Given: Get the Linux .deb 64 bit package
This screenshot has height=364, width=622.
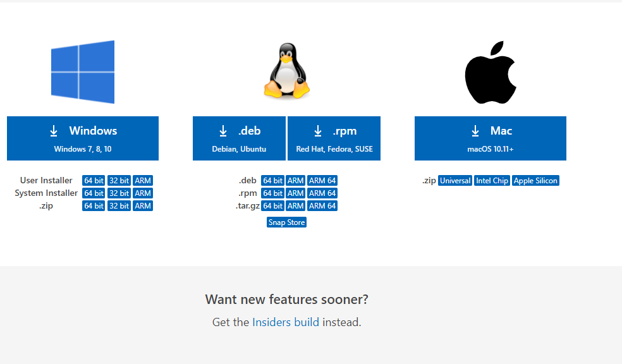Looking at the screenshot, I should [272, 180].
